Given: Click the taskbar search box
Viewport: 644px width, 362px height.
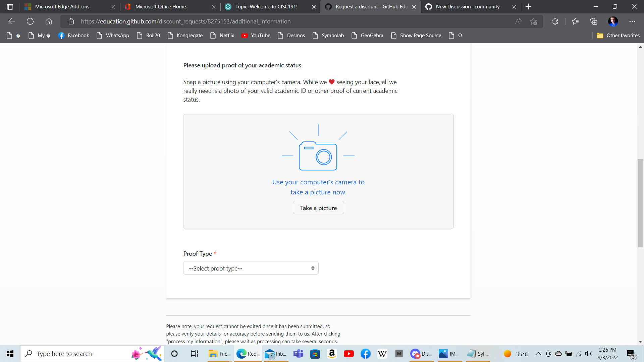Looking at the screenshot, I should tap(92, 354).
